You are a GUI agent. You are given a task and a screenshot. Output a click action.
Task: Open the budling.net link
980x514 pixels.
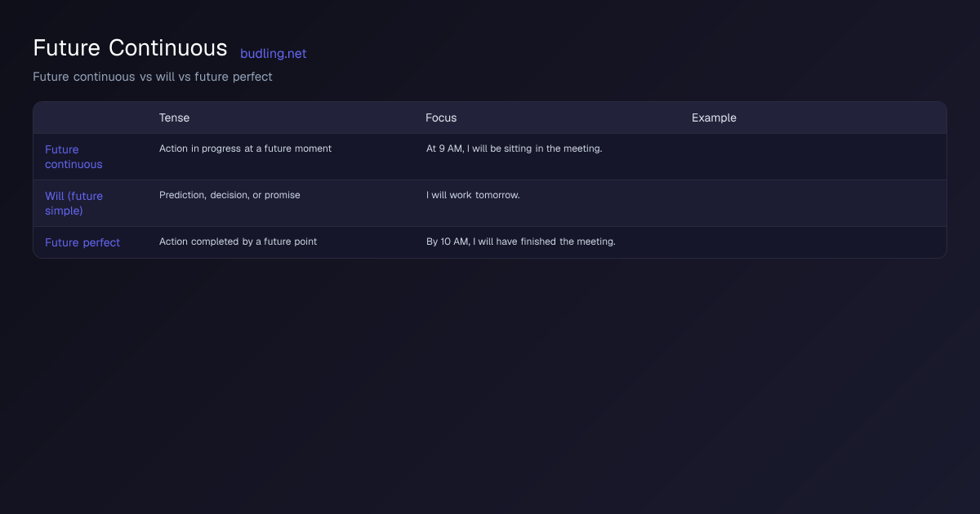click(273, 54)
